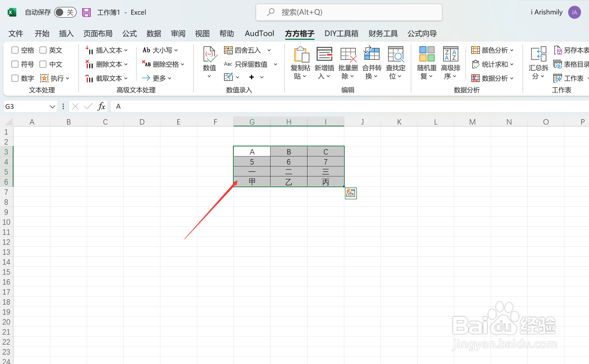Toggle the 自动保存 switch
Image resolution: width=589 pixels, height=364 pixels.
[x=65, y=12]
